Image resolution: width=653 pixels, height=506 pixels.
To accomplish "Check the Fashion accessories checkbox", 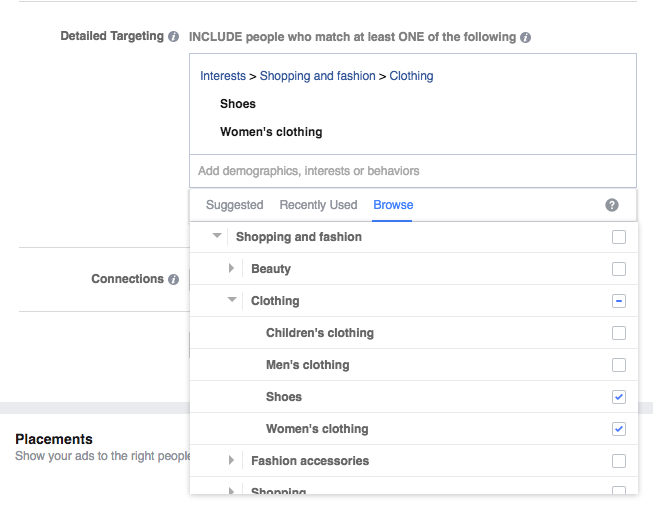I will click(x=619, y=461).
